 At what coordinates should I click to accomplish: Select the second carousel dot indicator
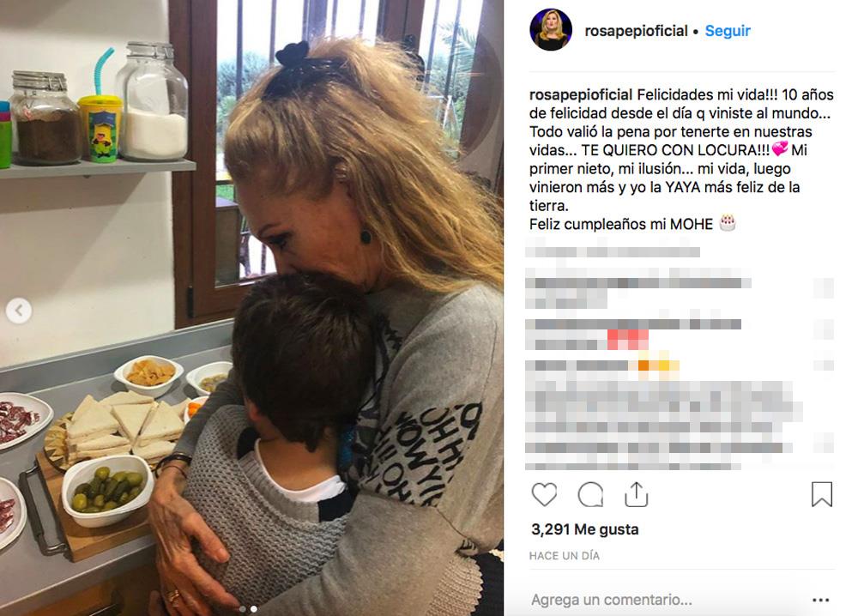[x=253, y=608]
